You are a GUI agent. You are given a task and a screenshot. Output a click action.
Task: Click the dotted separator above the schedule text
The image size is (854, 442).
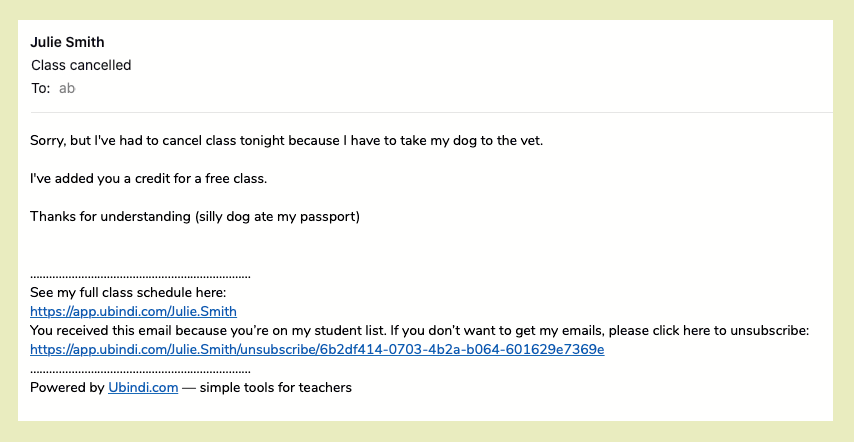tap(140, 275)
